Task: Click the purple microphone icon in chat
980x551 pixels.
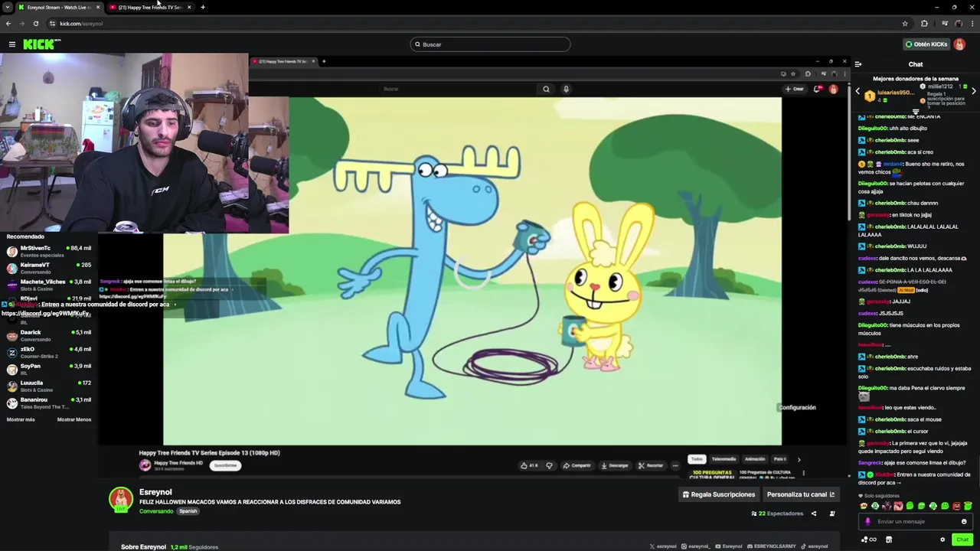Action: (867, 521)
